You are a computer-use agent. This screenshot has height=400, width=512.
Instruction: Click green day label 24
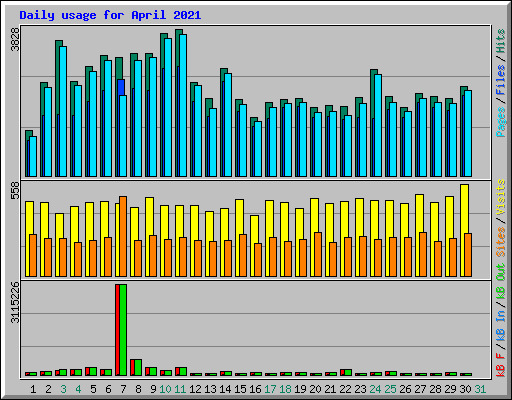[375, 389]
